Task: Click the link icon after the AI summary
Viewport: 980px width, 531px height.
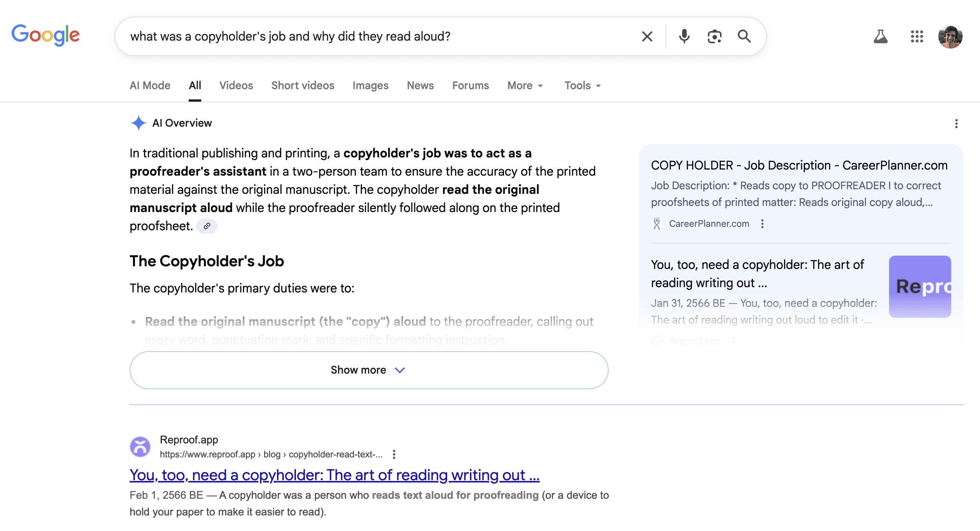Action: point(207,226)
